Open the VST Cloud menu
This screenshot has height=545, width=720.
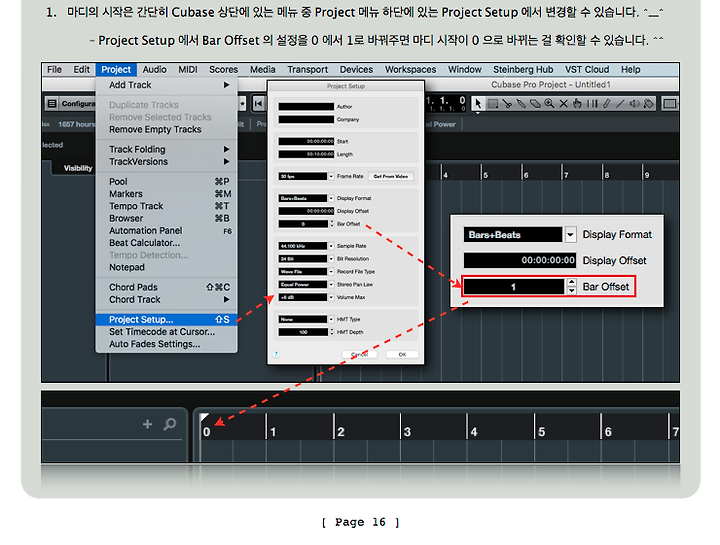pos(587,69)
